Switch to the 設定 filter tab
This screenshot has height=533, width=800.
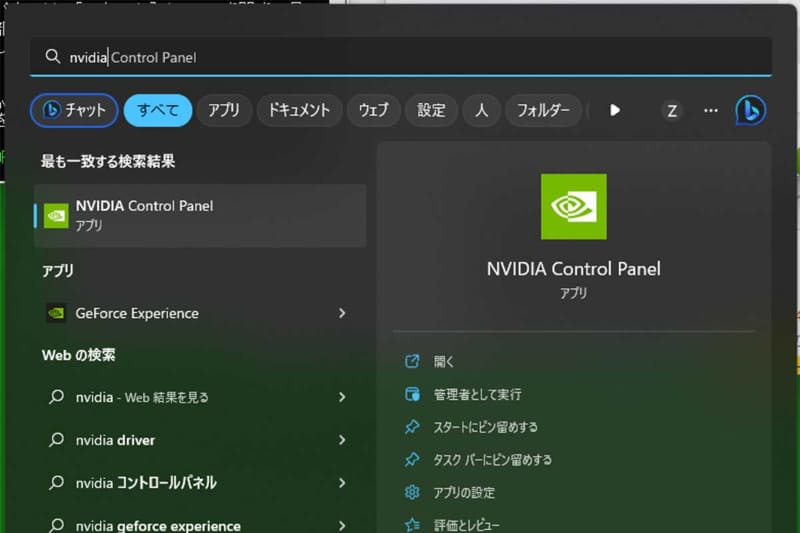[432, 110]
